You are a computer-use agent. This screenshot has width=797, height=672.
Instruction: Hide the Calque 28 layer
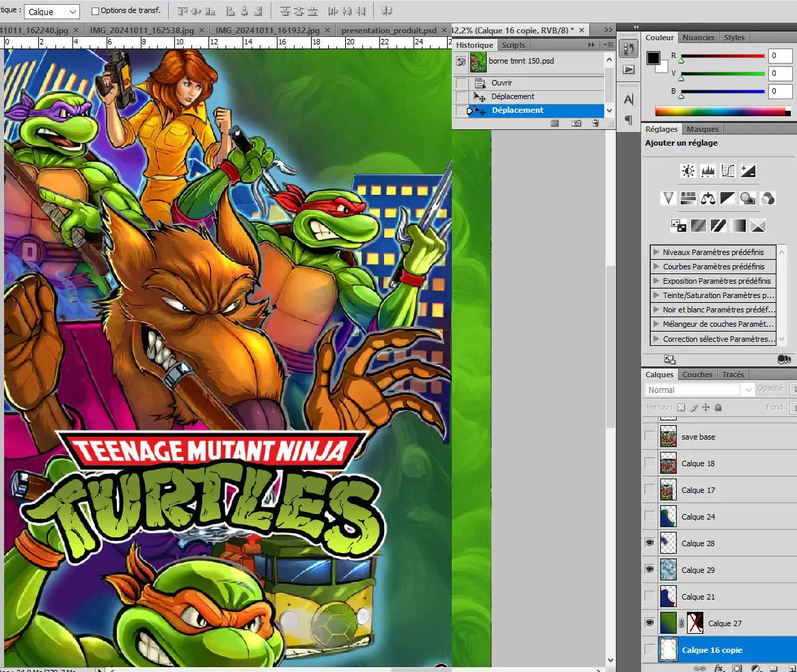pyautogui.click(x=649, y=543)
